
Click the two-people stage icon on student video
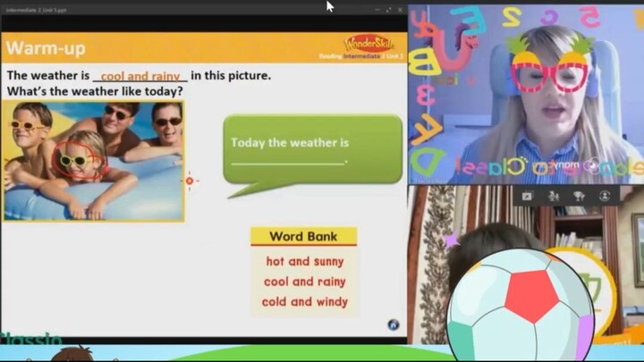(554, 196)
